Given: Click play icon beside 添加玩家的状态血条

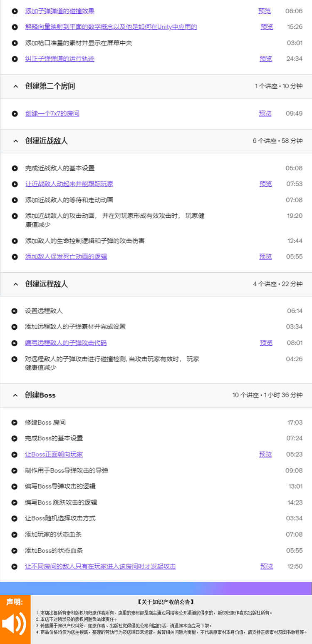Looking at the screenshot, I should pyautogui.click(x=15, y=535).
